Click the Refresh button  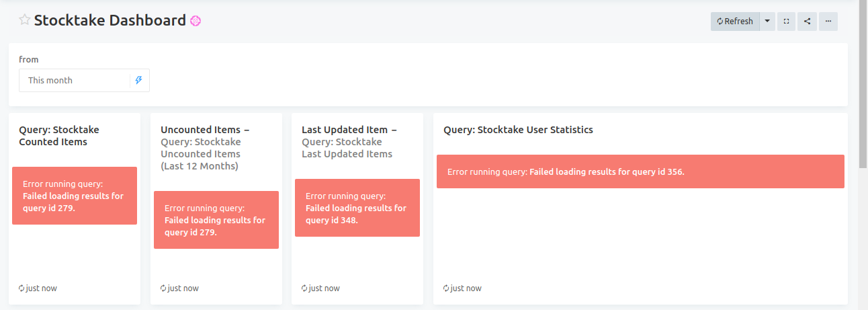735,22
